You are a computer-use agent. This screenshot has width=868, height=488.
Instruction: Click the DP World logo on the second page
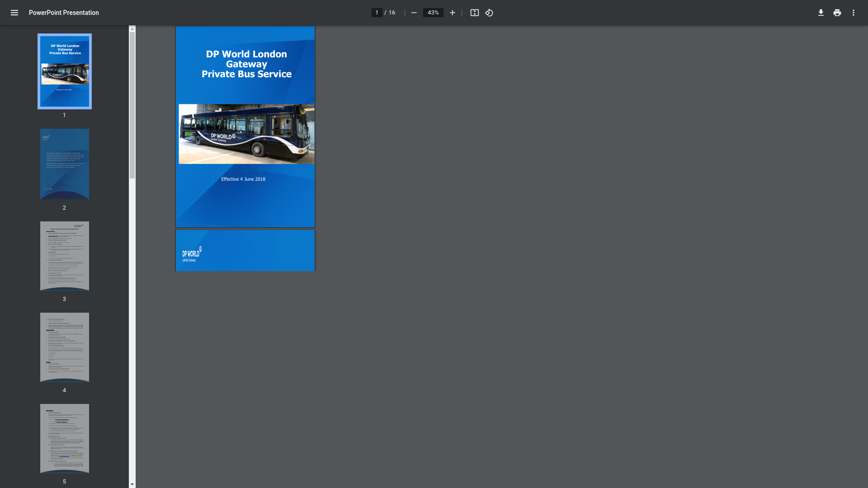coord(192,254)
